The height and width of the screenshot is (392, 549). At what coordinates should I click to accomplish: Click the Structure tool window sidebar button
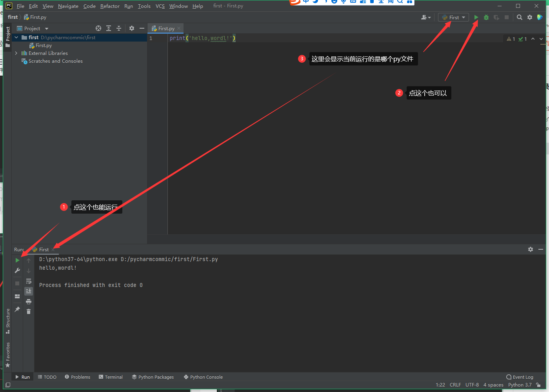(8, 321)
